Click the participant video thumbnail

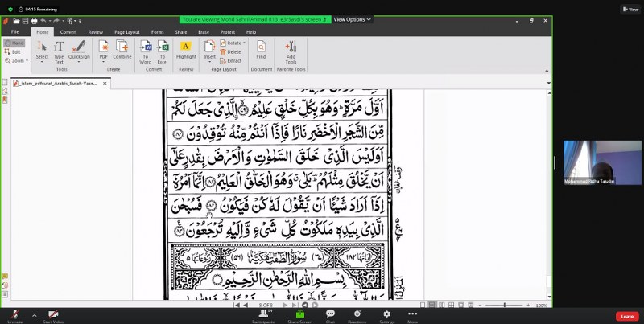(602, 162)
